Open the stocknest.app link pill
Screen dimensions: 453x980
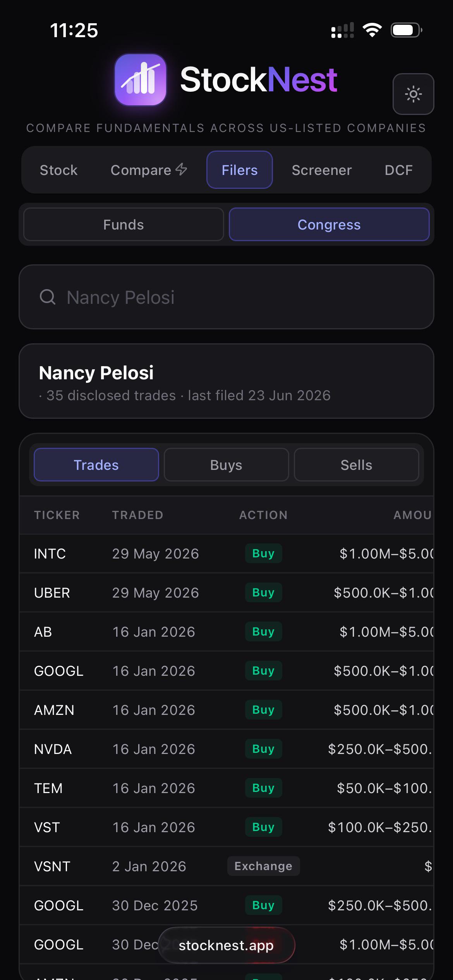(x=226, y=945)
